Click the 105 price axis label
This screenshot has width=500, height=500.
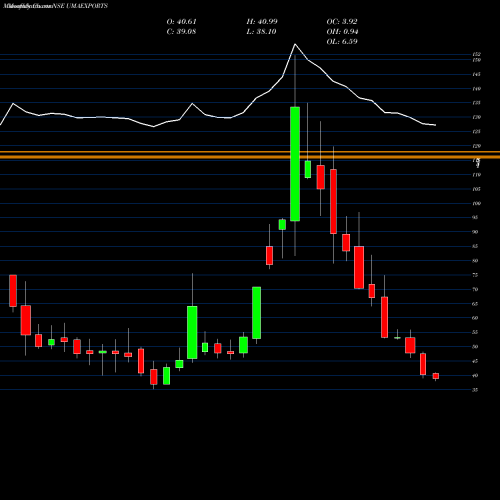click(476, 189)
